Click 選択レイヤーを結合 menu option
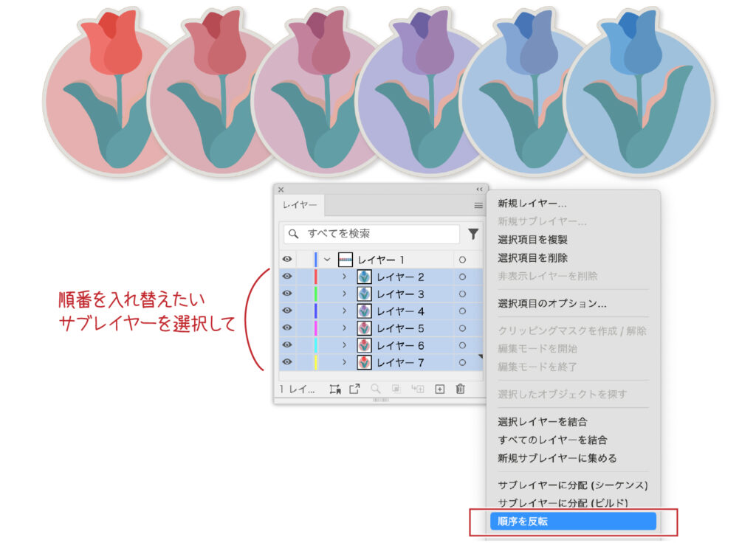 click(543, 422)
